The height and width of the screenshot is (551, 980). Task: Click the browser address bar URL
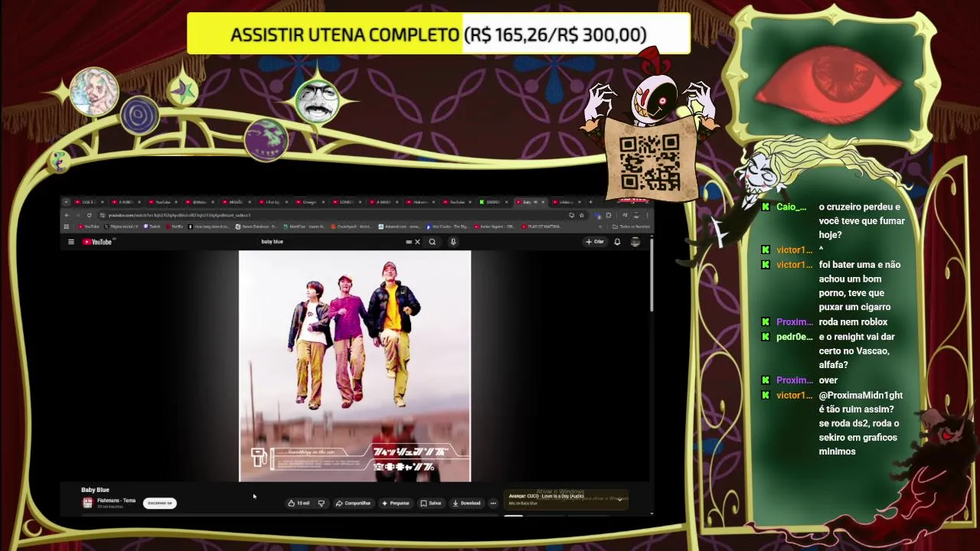[179, 215]
